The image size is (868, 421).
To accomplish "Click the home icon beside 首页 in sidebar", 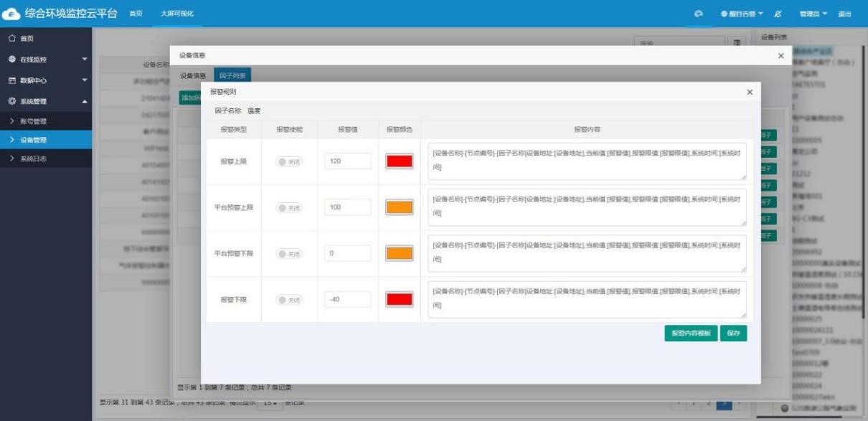I will [x=11, y=38].
